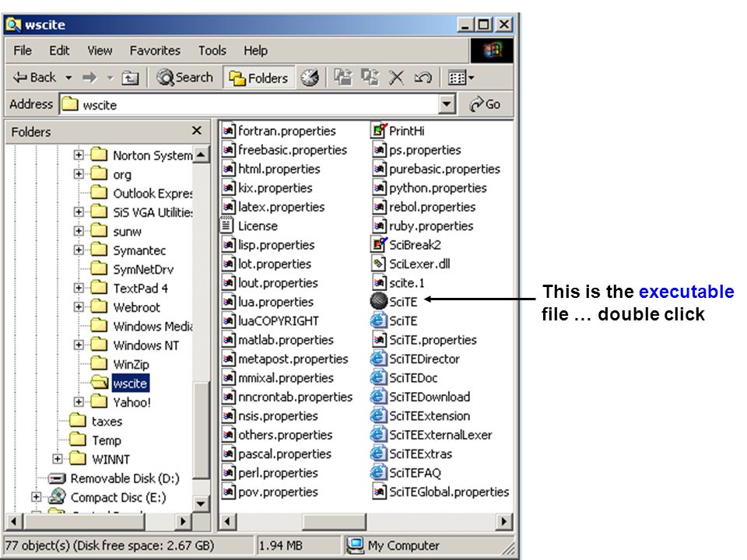
Task: Select the SciTEGlobal.properties file
Action: [x=440, y=492]
